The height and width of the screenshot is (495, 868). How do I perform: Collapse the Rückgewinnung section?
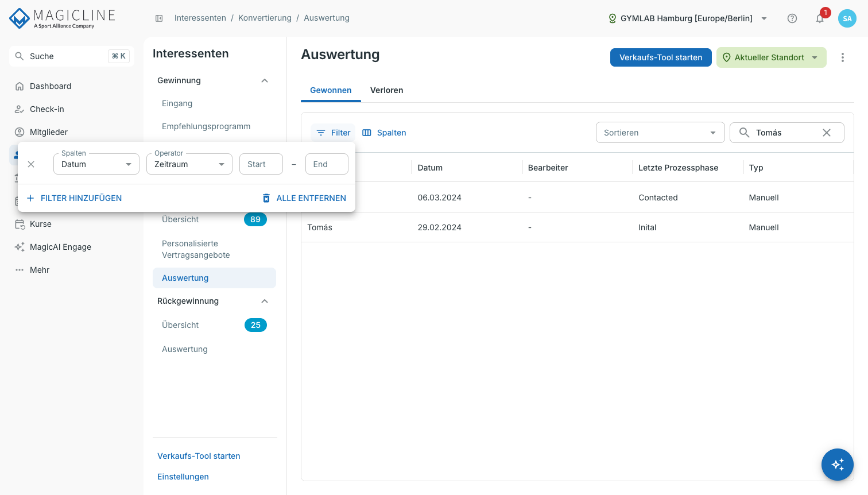[265, 301]
